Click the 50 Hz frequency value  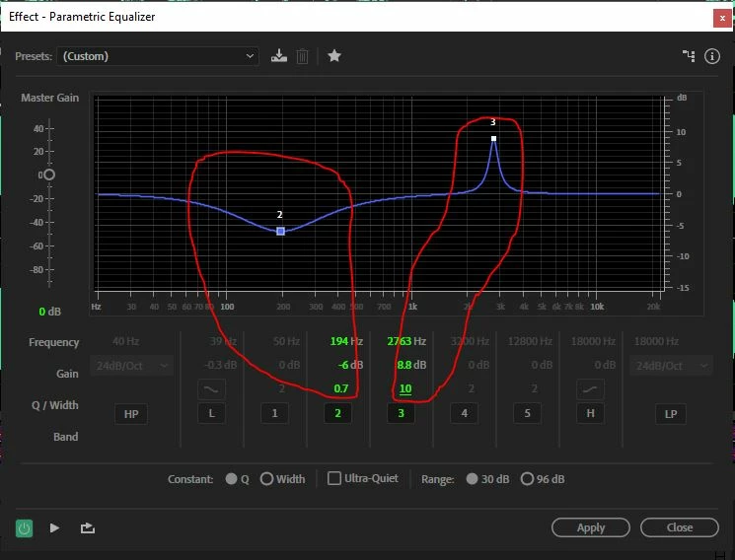tap(286, 341)
